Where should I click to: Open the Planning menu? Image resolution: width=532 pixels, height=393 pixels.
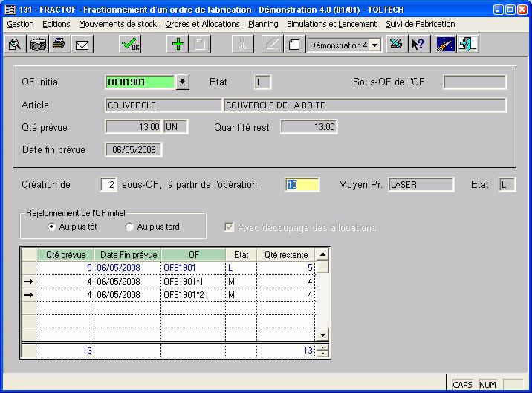(263, 24)
